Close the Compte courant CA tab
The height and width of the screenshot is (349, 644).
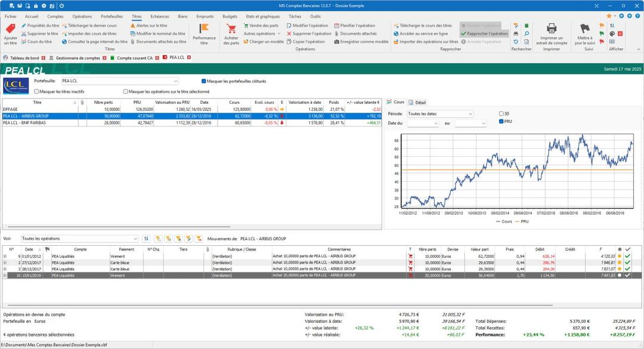tap(158, 58)
